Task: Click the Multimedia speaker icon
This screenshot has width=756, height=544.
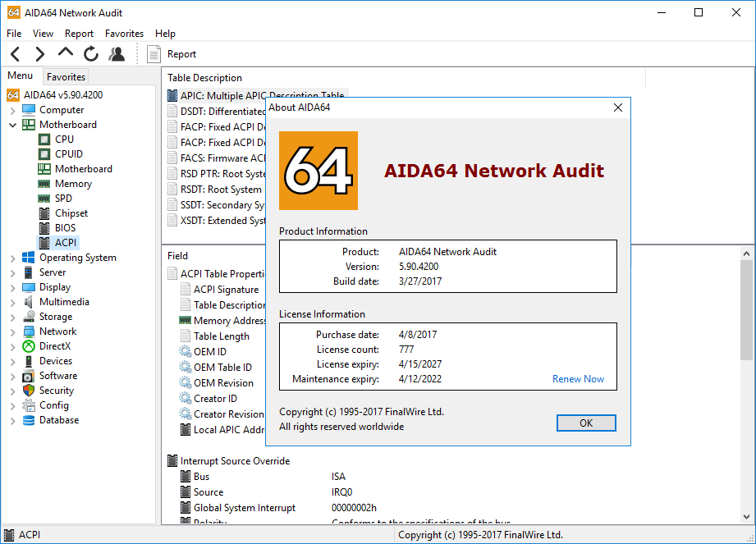Action: 29,302
